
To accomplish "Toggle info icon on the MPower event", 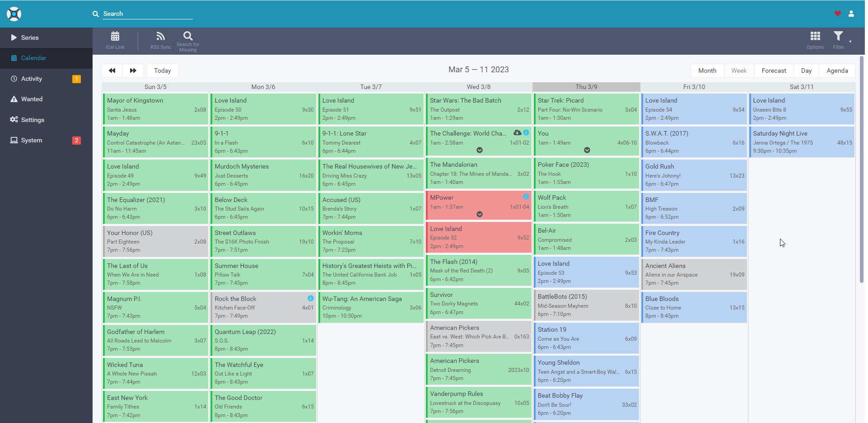I will tap(526, 197).
